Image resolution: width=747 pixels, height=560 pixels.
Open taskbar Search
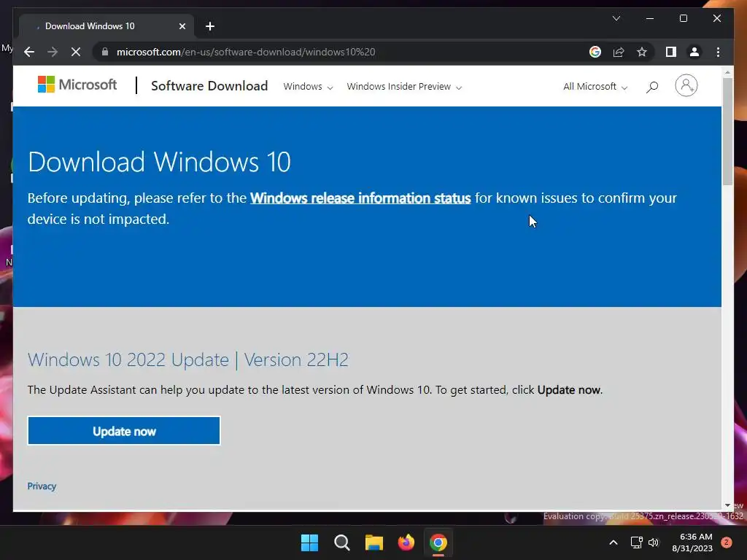(x=342, y=542)
